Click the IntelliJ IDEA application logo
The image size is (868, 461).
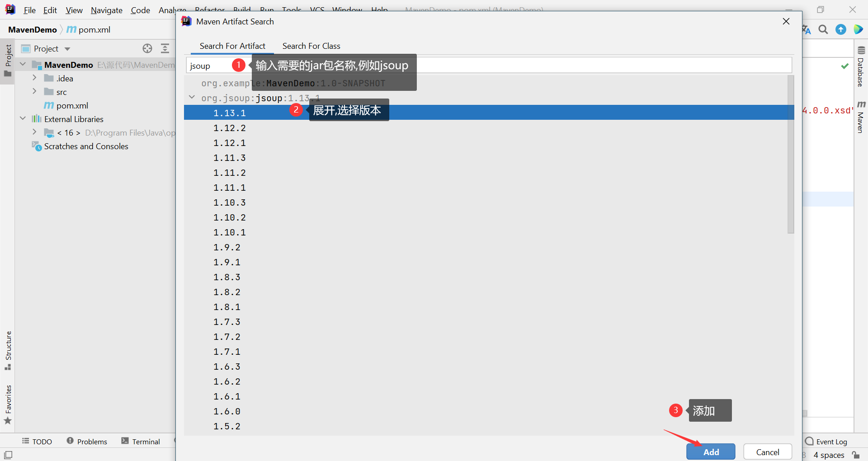(x=10, y=9)
